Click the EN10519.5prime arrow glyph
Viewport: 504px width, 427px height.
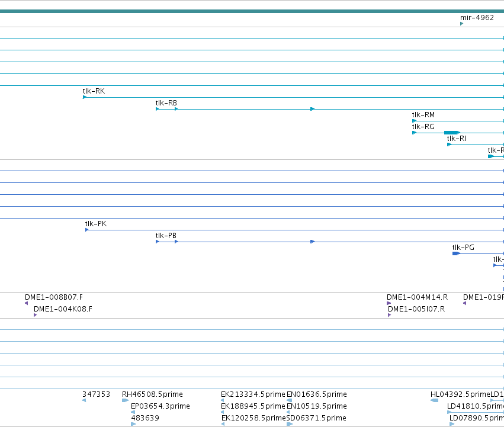click(x=288, y=412)
